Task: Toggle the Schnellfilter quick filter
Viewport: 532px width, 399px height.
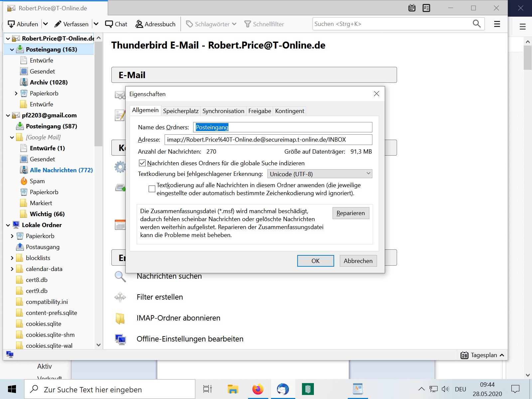Action: point(264,24)
